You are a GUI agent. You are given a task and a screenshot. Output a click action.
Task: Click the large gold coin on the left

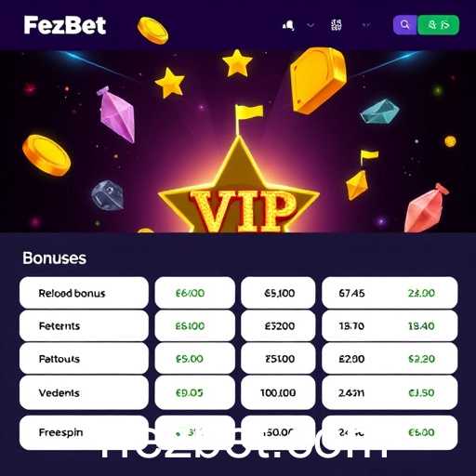(x=46, y=155)
